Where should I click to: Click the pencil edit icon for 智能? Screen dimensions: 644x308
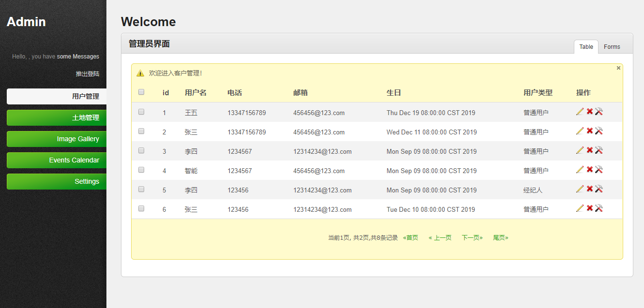580,170
